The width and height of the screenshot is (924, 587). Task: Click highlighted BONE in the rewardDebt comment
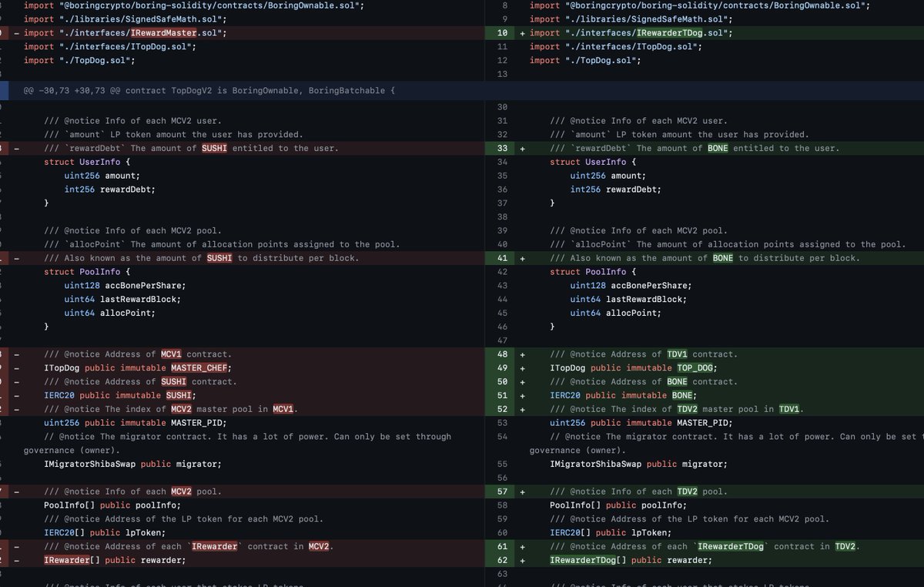point(718,148)
